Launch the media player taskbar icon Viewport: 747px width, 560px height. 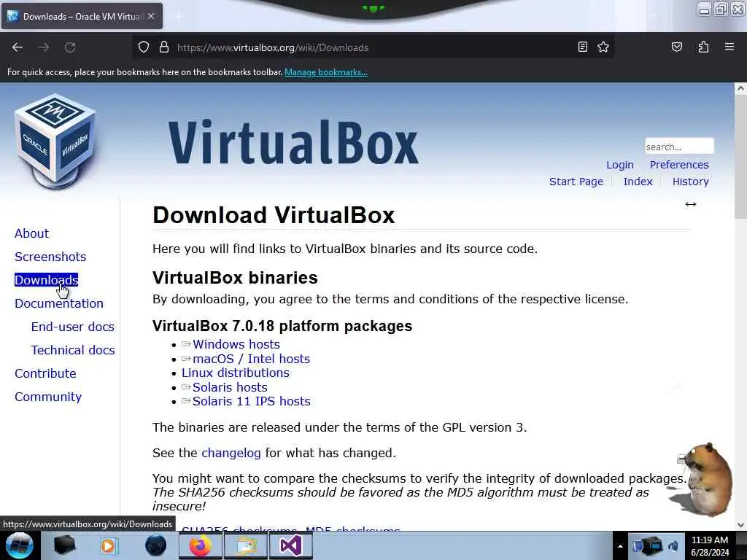tap(108, 545)
